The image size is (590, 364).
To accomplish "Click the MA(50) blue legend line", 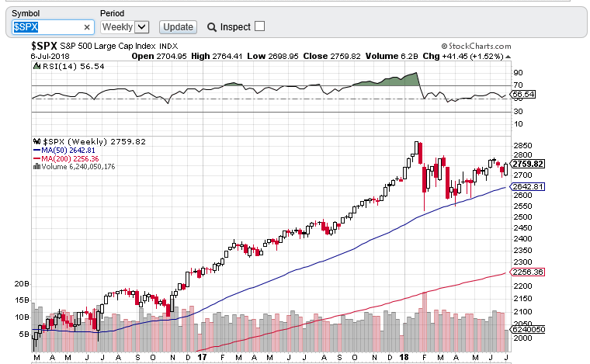I will tap(37, 150).
